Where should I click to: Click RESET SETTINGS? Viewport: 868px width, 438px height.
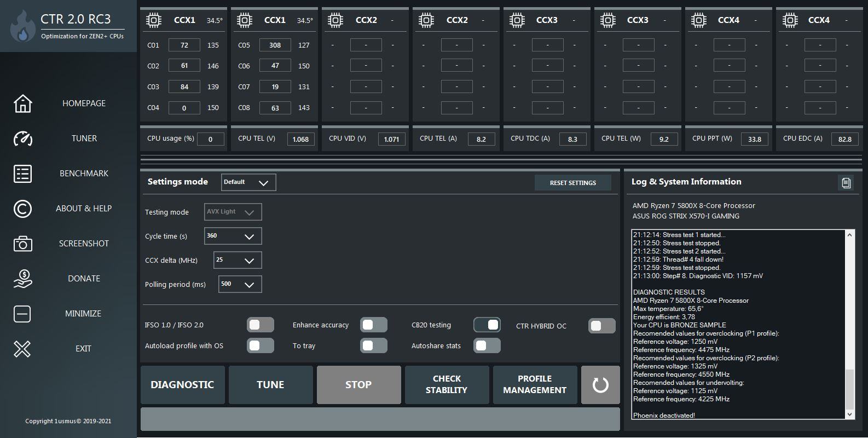click(x=572, y=183)
